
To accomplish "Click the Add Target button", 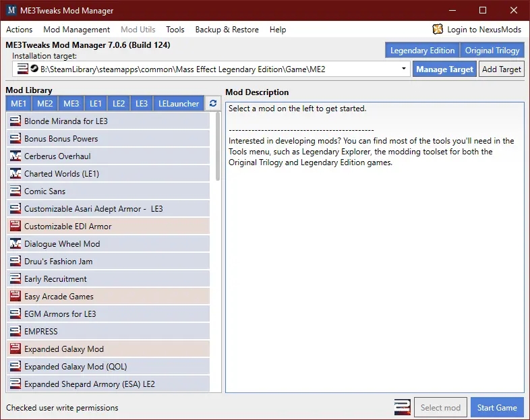I will click(501, 69).
